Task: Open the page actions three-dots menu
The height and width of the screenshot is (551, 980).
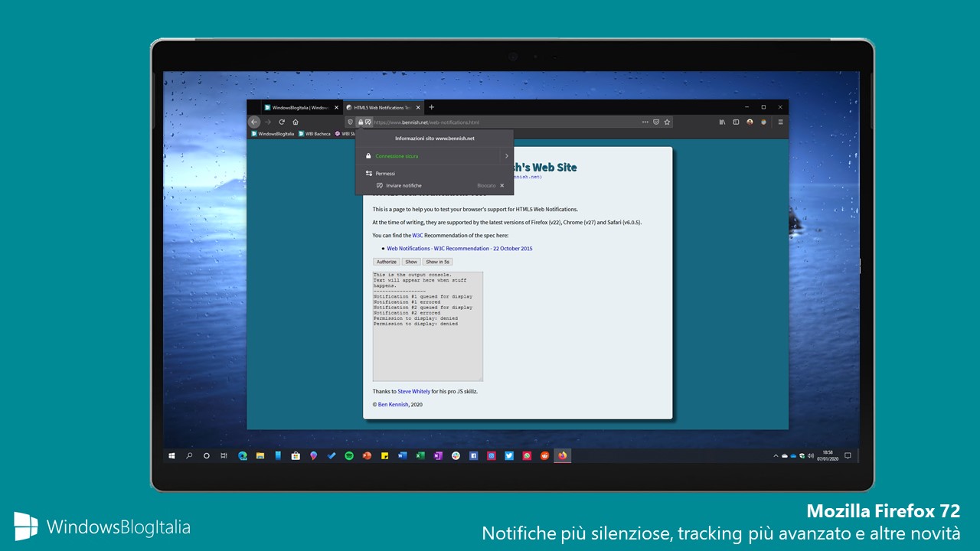Action: pos(645,122)
